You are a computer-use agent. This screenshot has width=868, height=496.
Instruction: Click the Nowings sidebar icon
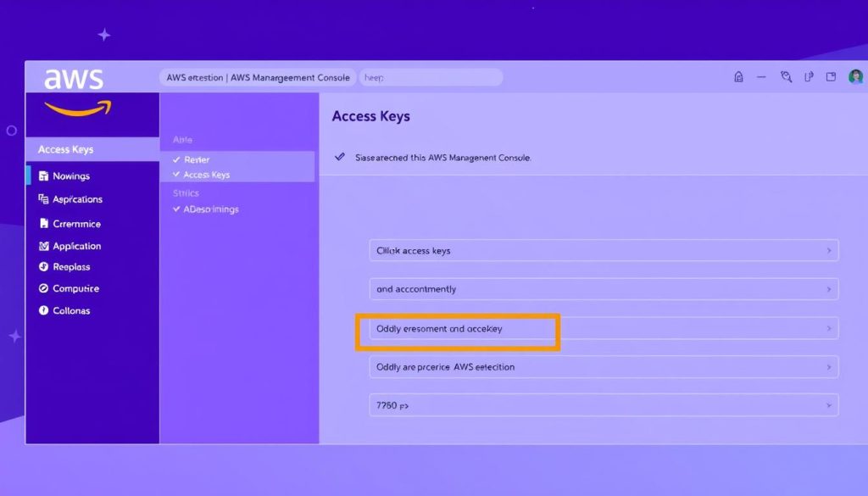pos(43,176)
